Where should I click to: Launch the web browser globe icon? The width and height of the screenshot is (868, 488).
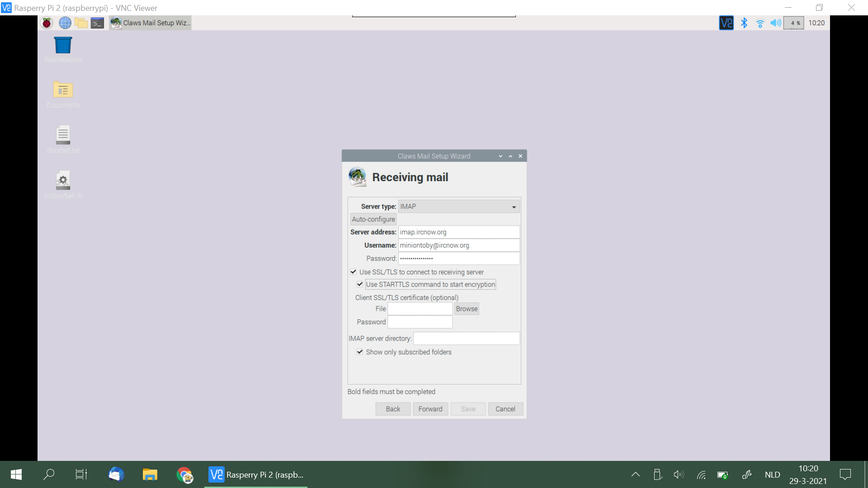65,23
